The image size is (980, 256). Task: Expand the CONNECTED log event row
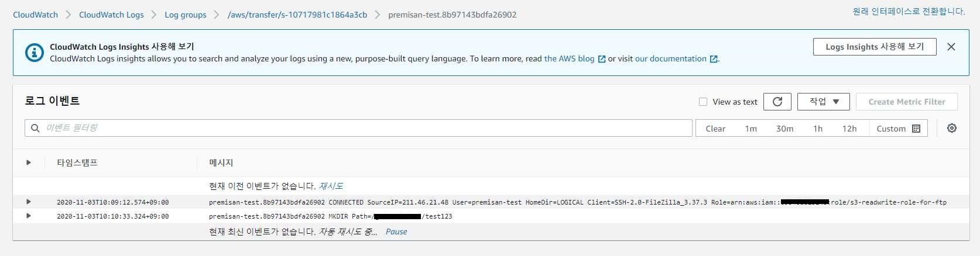(28, 202)
